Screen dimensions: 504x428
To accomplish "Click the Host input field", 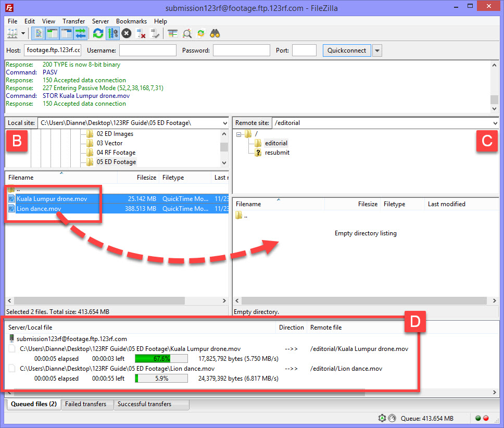I will [53, 50].
